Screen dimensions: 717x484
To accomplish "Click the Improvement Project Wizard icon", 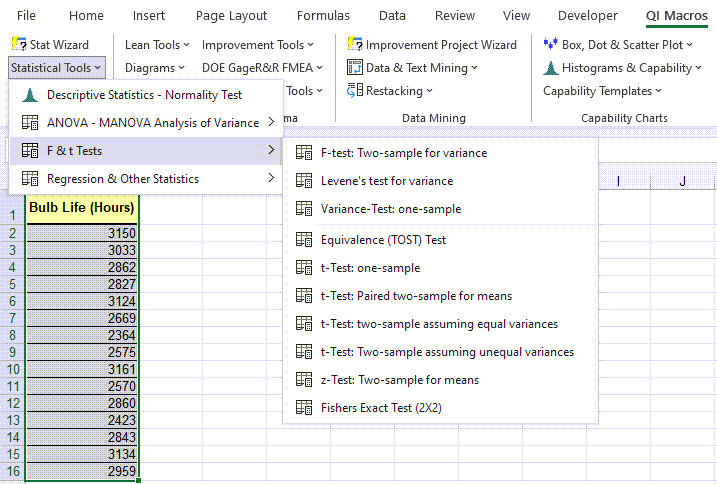I will (355, 44).
